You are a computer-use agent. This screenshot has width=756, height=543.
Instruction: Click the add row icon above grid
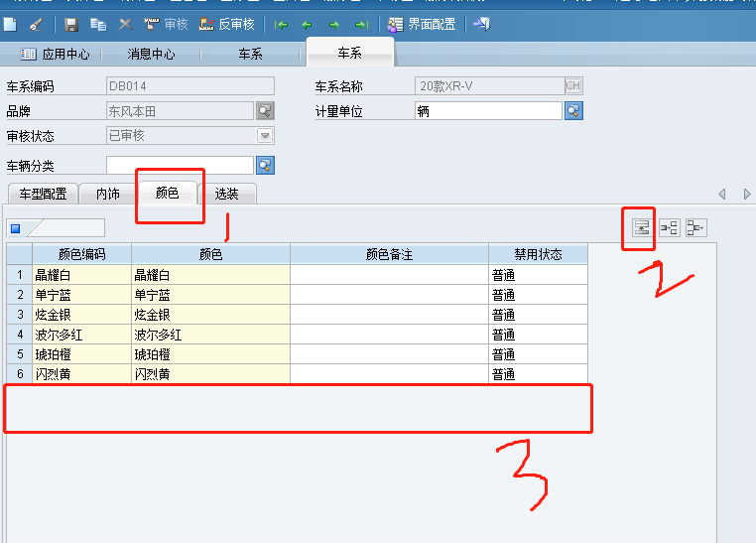642,228
